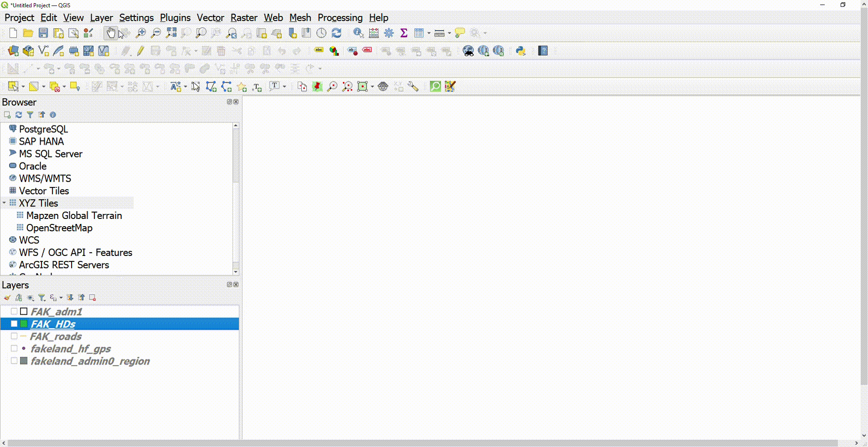Open the Vector menu
Image resolution: width=868 pixels, height=447 pixels.
click(x=210, y=18)
